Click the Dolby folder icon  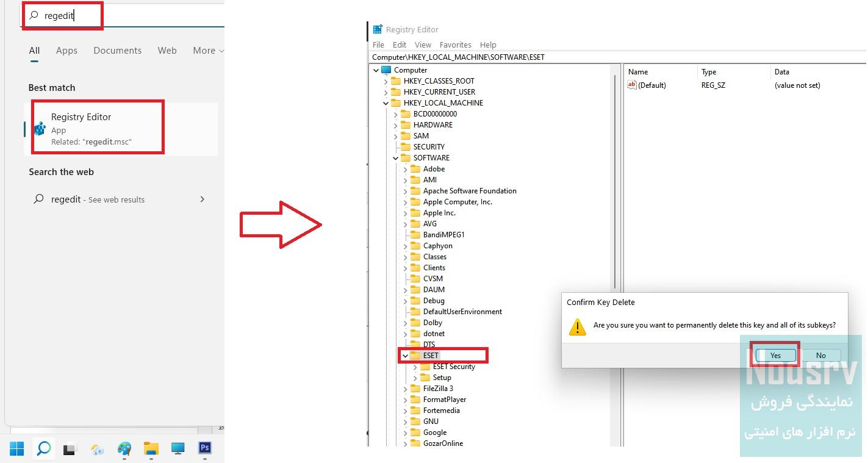(415, 323)
